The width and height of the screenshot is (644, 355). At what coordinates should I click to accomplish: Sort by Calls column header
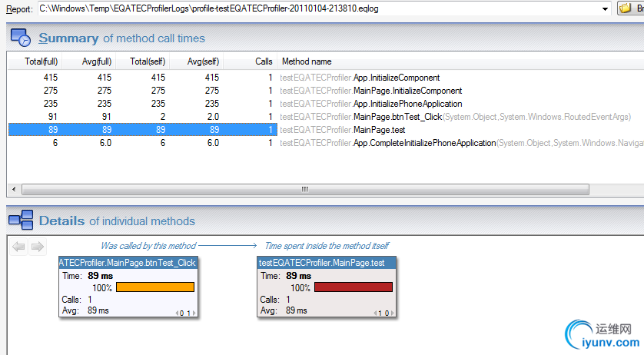(251, 61)
